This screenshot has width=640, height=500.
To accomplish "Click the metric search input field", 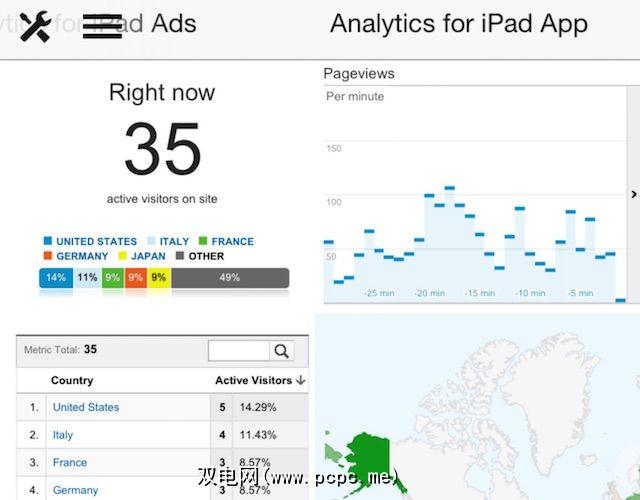I will pyautogui.click(x=239, y=351).
